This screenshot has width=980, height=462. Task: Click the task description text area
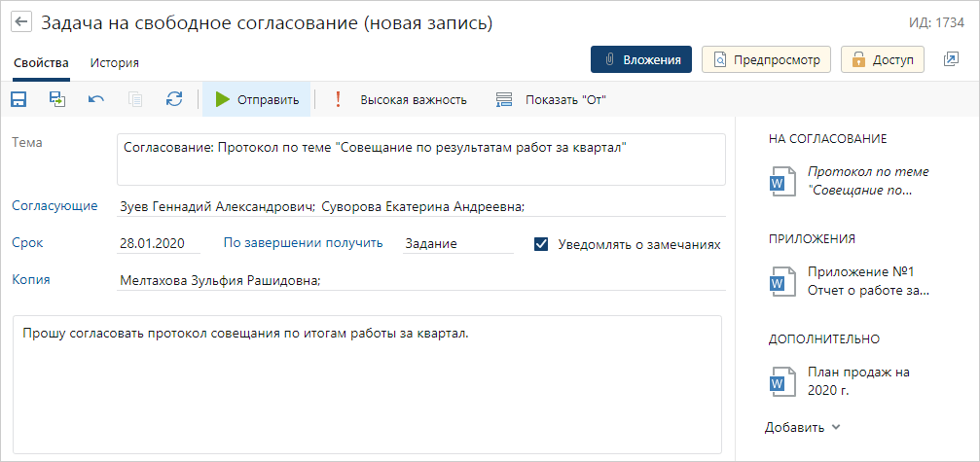point(368,384)
